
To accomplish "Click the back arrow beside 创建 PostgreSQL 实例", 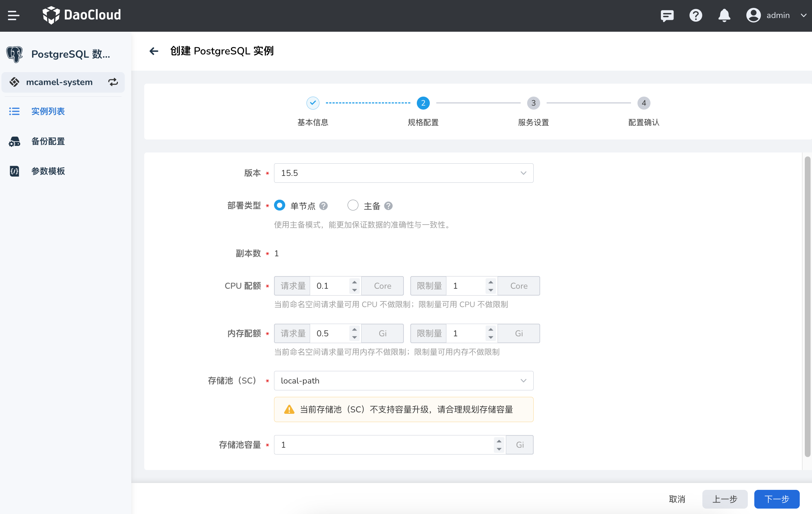I will click(x=154, y=51).
